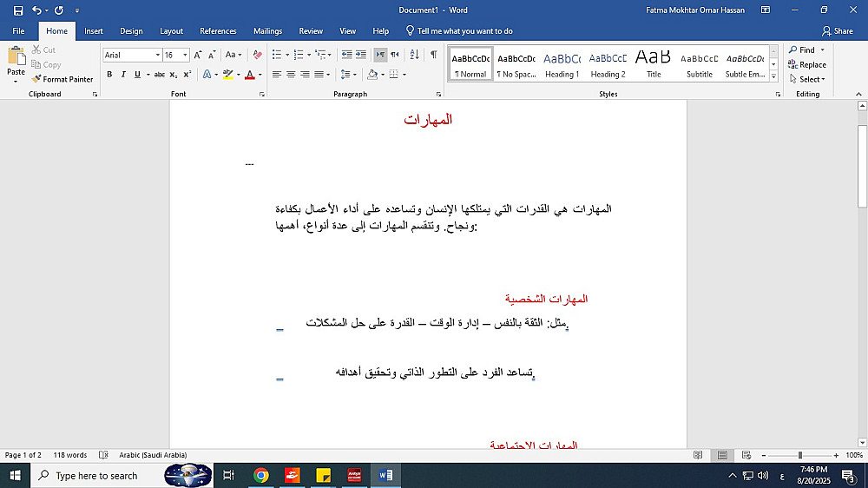
Task: Copy the selected text
Action: [46, 65]
